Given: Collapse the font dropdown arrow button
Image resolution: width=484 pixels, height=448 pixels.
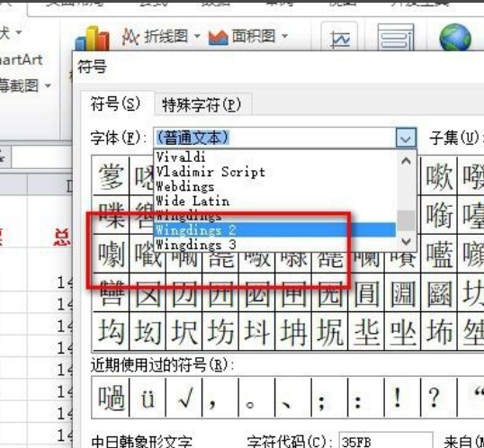Looking at the screenshot, I should (x=406, y=138).
